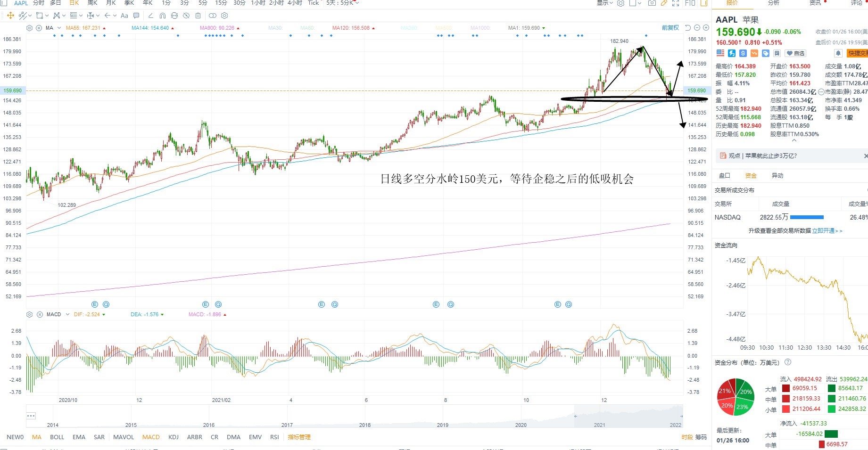The width and height of the screenshot is (868, 450).
Task: Click the first E earnings marker
Action: point(94,304)
